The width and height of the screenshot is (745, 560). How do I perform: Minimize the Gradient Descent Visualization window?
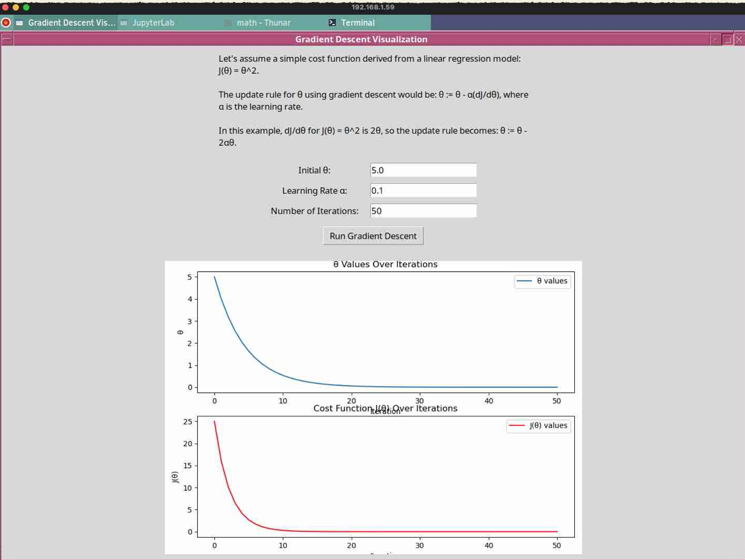pyautogui.click(x=716, y=40)
